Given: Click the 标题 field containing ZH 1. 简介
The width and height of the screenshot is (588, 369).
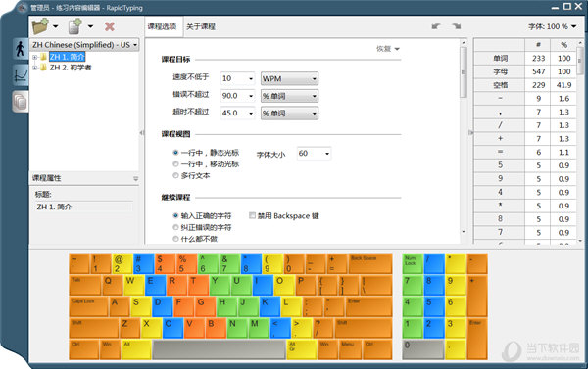Looking at the screenshot, I should (x=84, y=207).
